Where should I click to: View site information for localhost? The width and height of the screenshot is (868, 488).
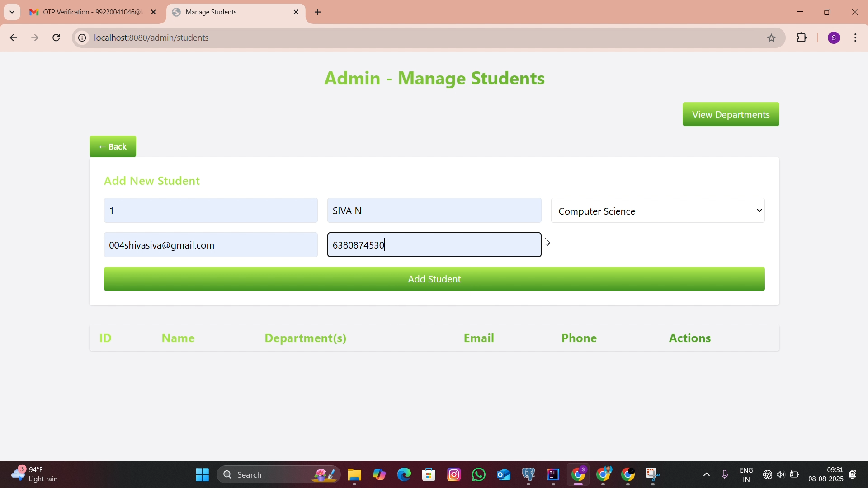(82, 38)
